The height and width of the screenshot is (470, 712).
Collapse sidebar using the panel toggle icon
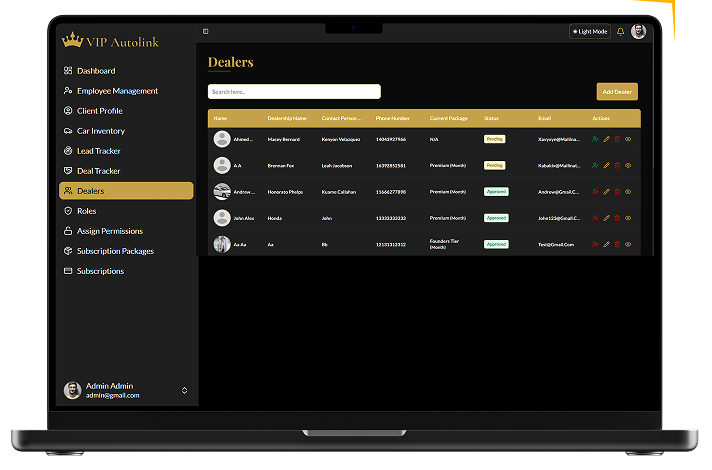[206, 32]
